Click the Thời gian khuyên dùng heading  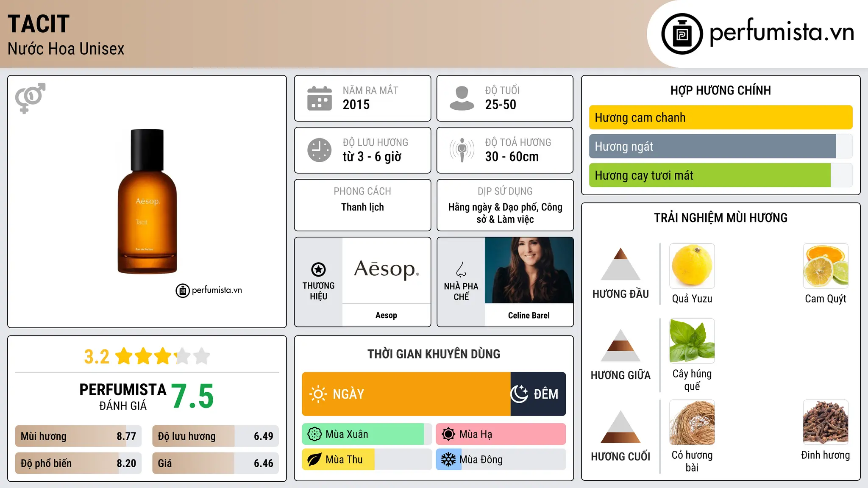(x=434, y=354)
